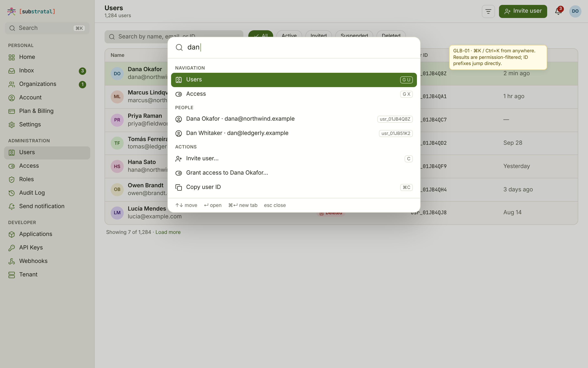Open the Audit Log
Viewport: 588px width, 368px height.
click(47, 193)
